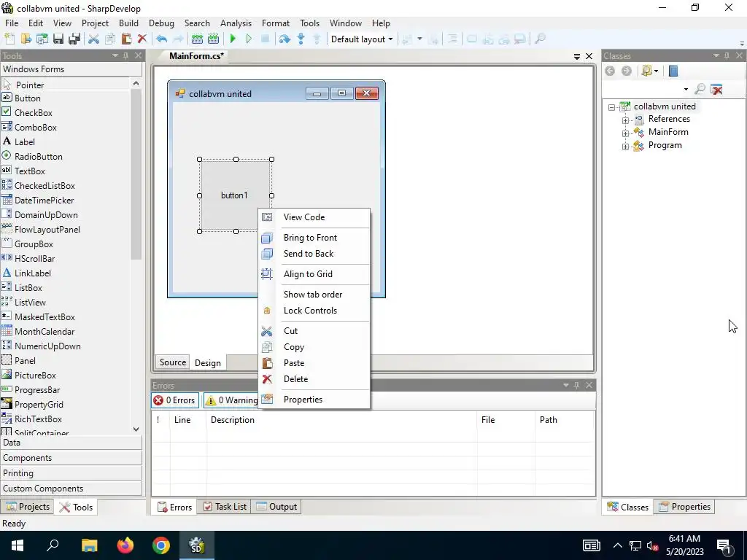Select Delete in the context menu

314,379
